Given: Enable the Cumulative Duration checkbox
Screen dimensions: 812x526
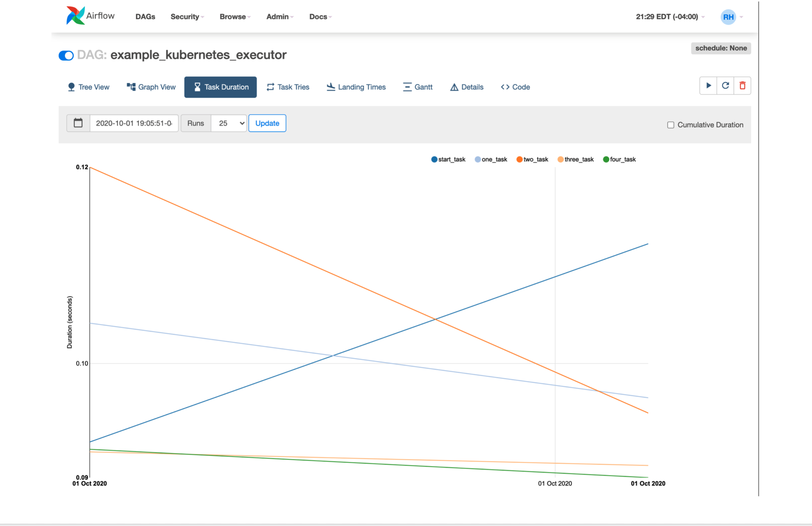Looking at the screenshot, I should (x=671, y=125).
